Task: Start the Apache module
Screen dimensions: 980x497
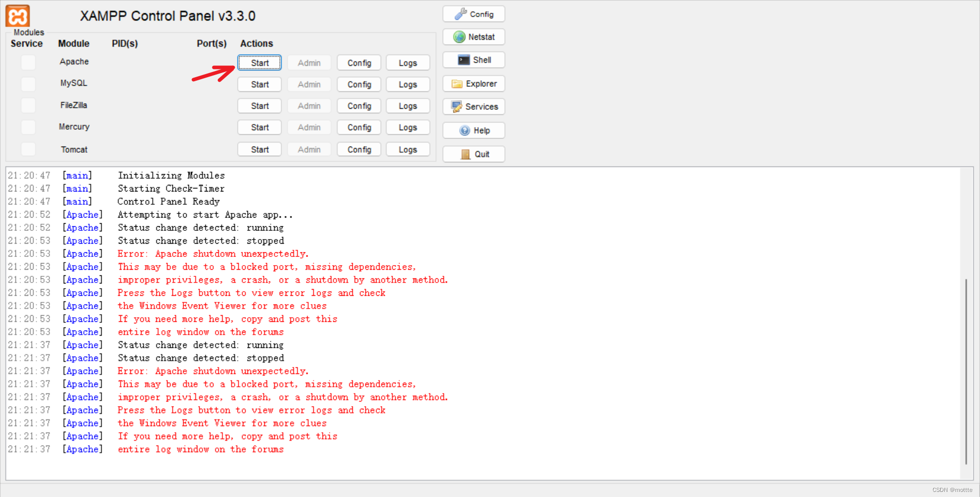Action: point(259,63)
